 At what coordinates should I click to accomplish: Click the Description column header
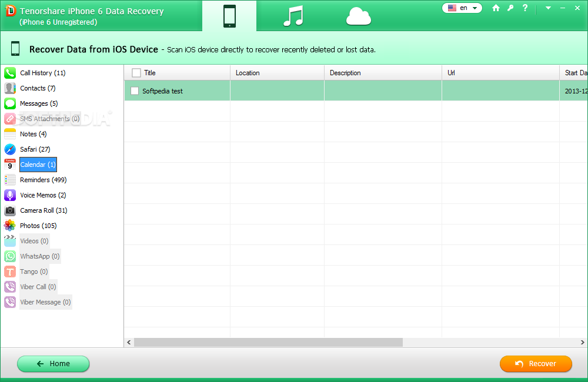(383, 73)
